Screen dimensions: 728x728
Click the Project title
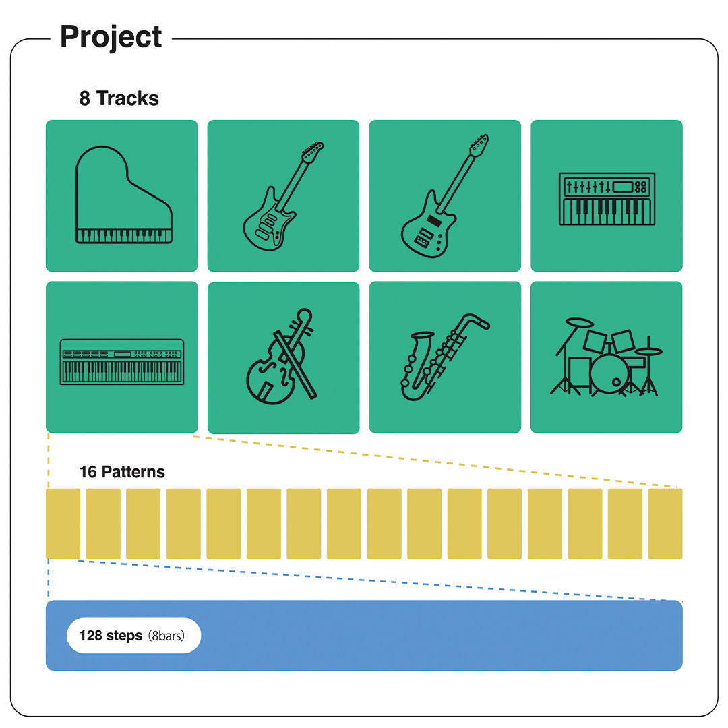pos(111,36)
